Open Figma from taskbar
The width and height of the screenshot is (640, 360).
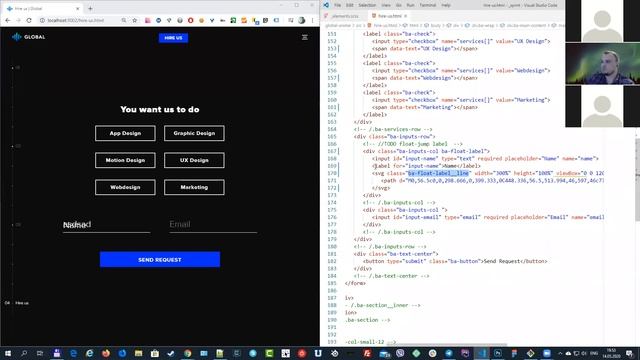pos(514,353)
